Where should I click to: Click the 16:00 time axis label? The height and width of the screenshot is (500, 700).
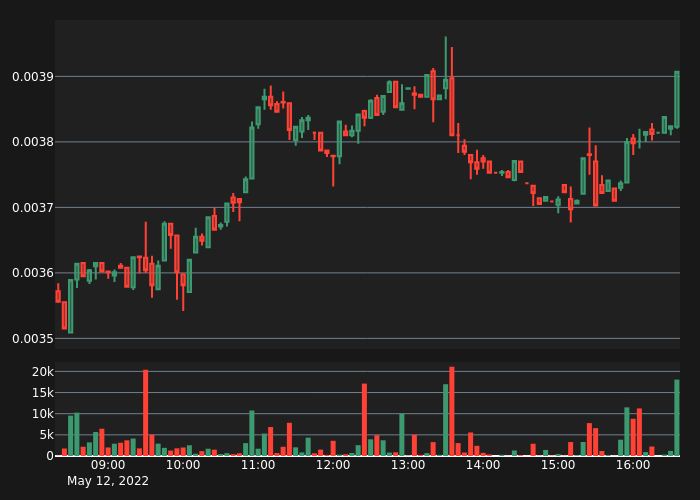click(x=633, y=465)
